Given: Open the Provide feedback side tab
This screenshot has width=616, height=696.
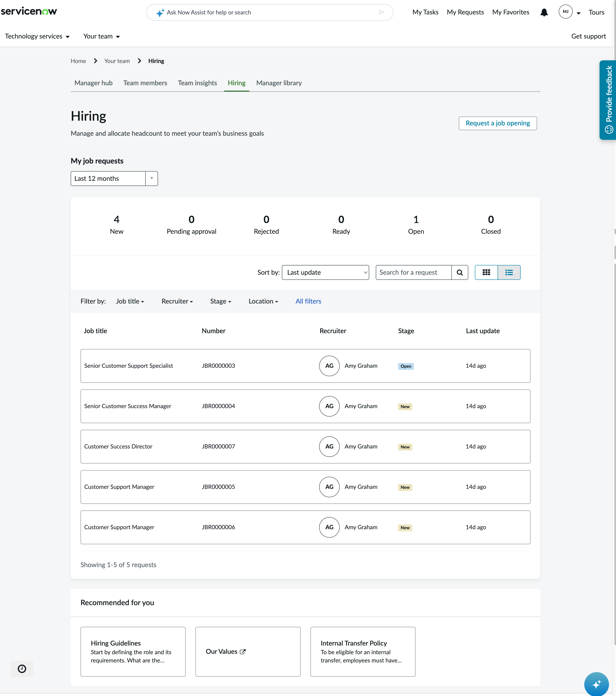Looking at the screenshot, I should click(x=608, y=100).
